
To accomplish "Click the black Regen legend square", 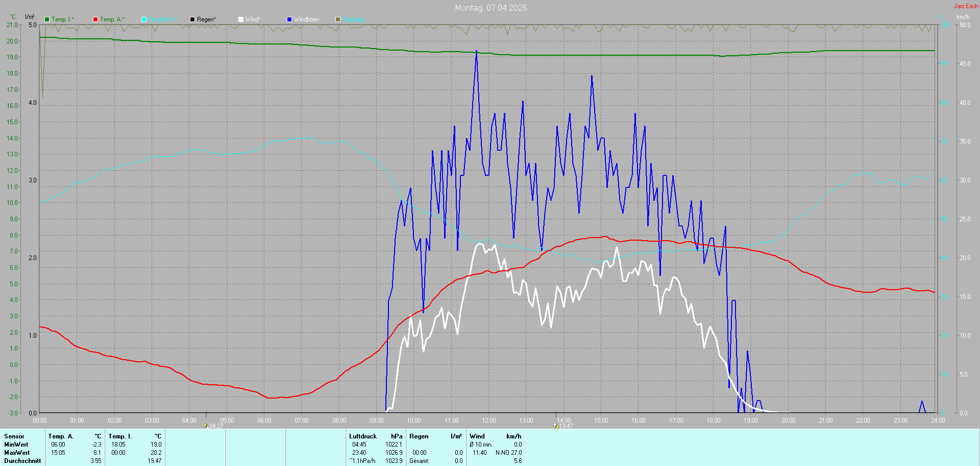I will click(x=192, y=19).
